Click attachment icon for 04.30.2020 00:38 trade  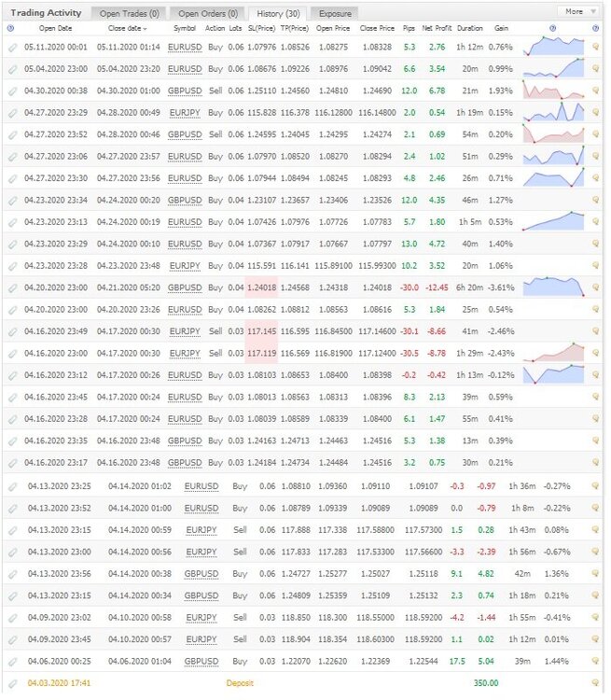tap(13, 91)
